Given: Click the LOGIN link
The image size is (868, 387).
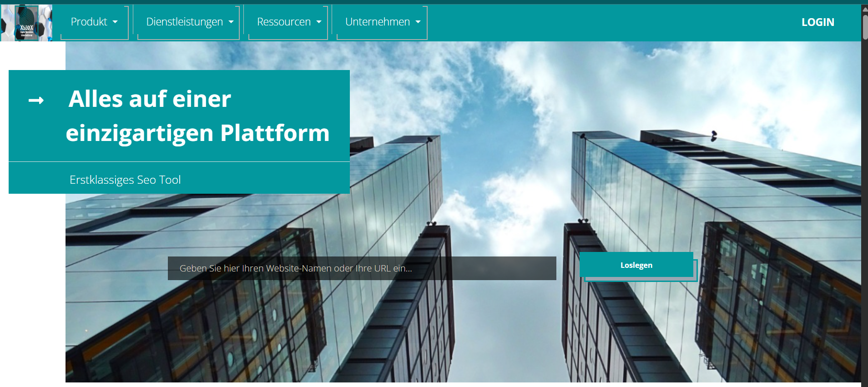Looking at the screenshot, I should coord(818,22).
